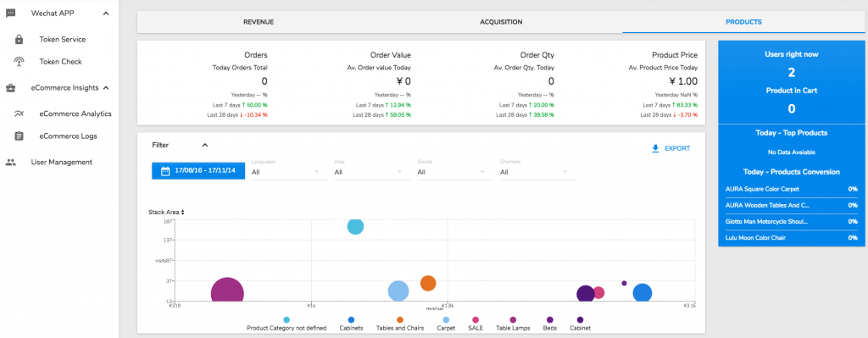868x338 pixels.
Task: Toggle Product Category not defined legend dot
Action: pos(287,319)
